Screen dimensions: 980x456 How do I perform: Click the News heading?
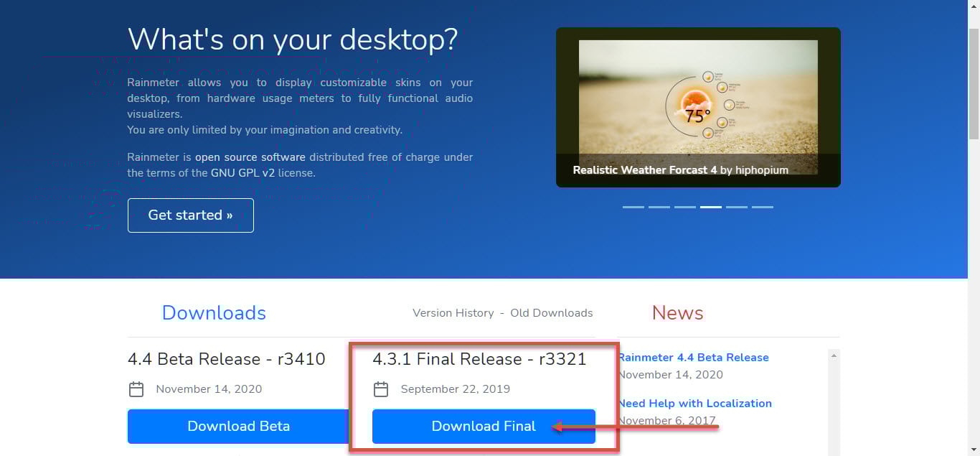click(677, 313)
